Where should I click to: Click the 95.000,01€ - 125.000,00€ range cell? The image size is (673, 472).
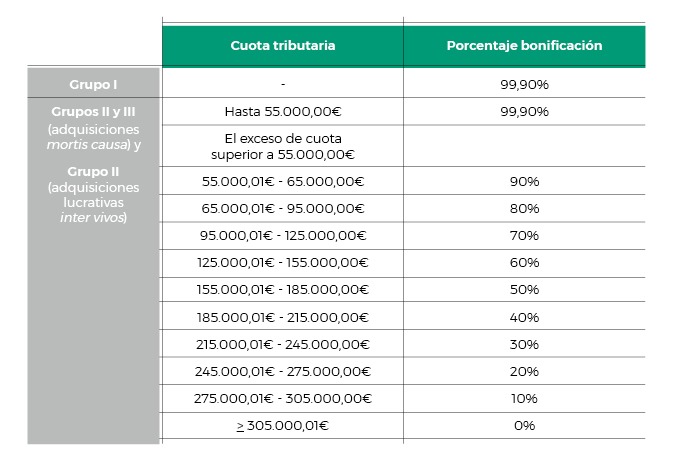tap(282, 235)
